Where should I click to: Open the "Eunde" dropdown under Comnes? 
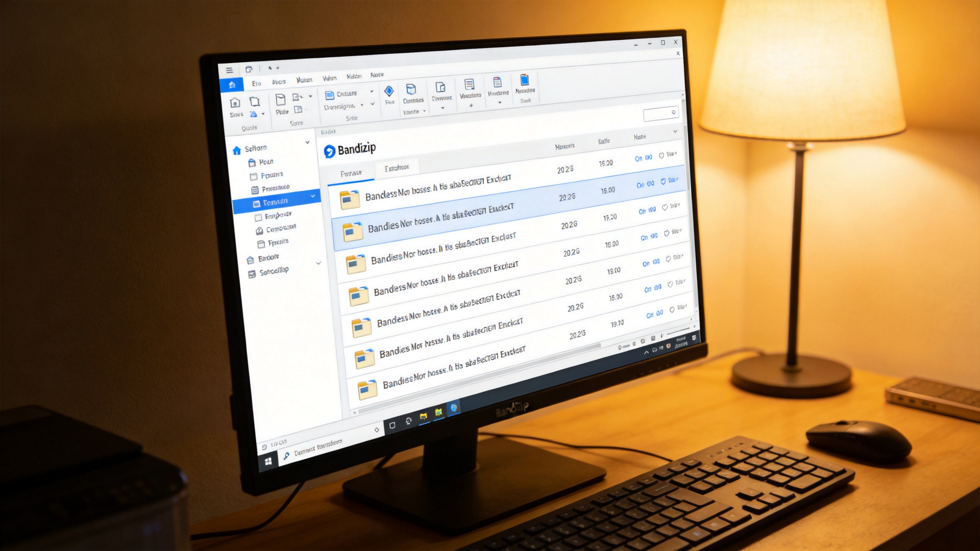425,111
